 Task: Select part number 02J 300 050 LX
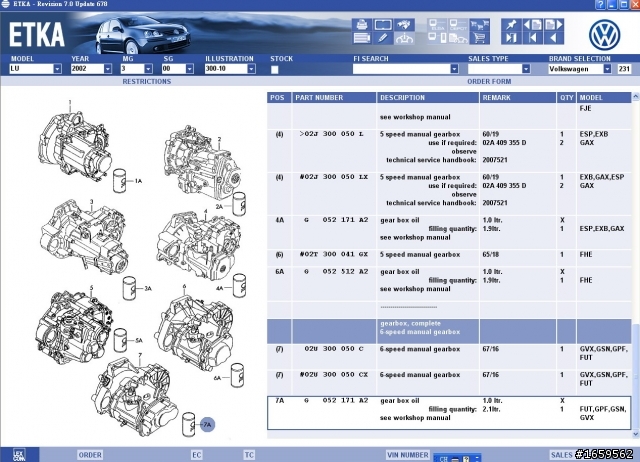click(x=334, y=177)
